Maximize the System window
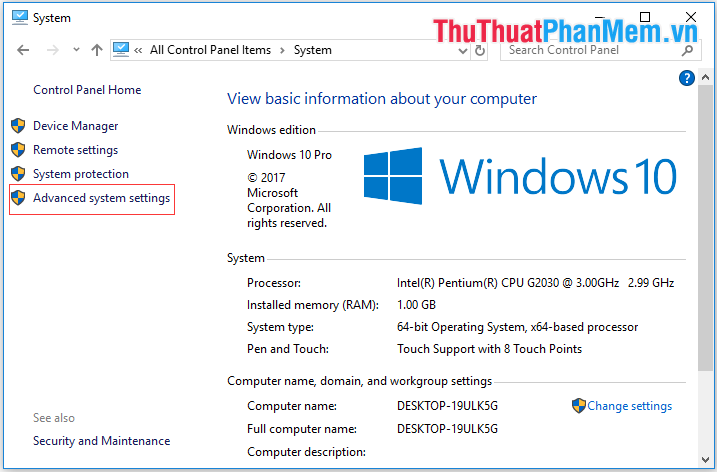Screen dimensions: 717x472 645,17
